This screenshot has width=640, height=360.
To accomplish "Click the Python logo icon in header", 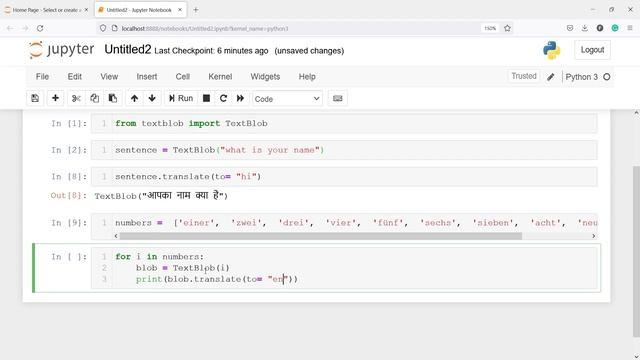I will pyautogui.click(x=551, y=50).
